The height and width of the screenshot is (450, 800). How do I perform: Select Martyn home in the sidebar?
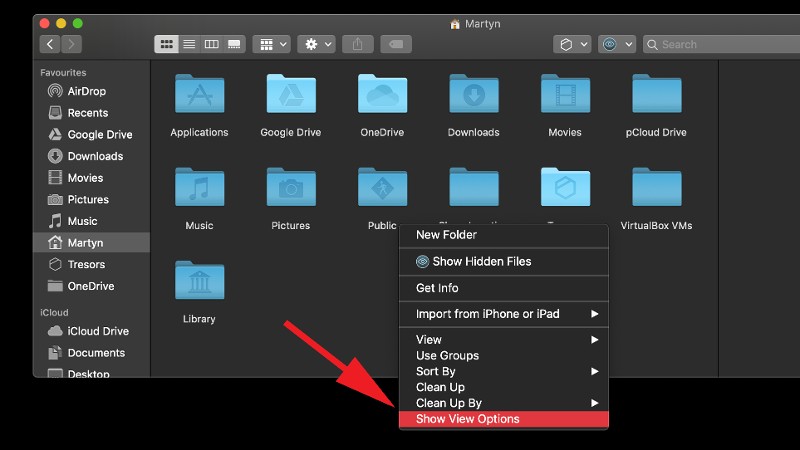coord(91,243)
